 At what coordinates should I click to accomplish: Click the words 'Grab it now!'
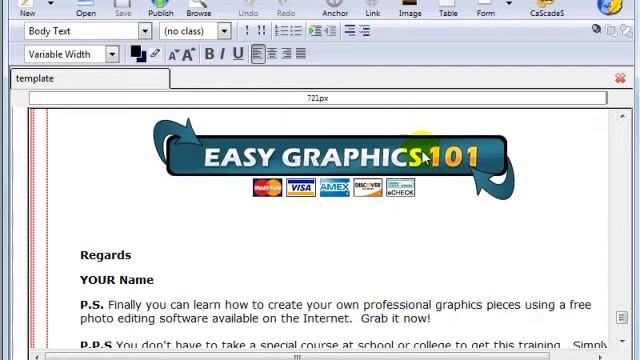click(396, 318)
